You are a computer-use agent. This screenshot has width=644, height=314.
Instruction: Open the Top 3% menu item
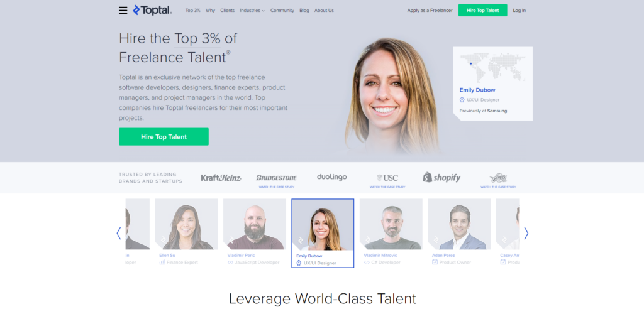click(x=192, y=11)
